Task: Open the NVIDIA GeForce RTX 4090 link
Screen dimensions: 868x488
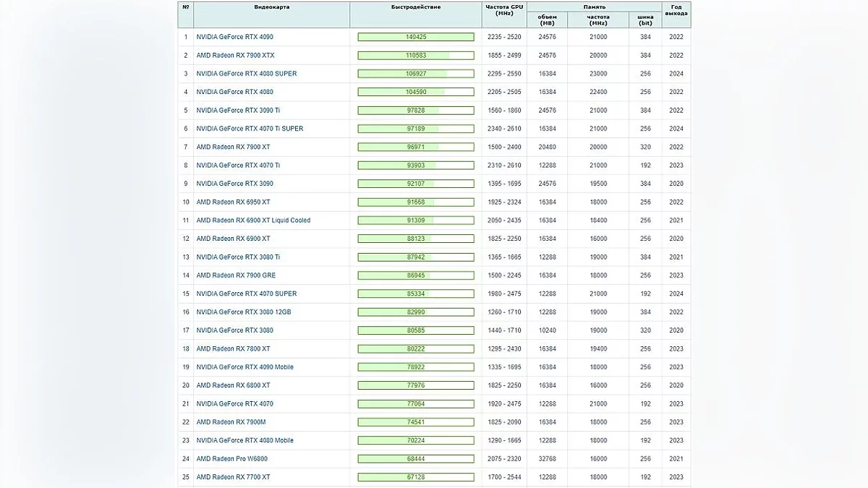Action: (234, 37)
